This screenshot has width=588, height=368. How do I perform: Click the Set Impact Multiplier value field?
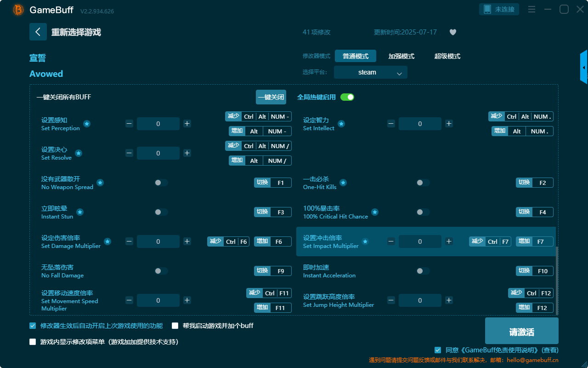tap(420, 241)
